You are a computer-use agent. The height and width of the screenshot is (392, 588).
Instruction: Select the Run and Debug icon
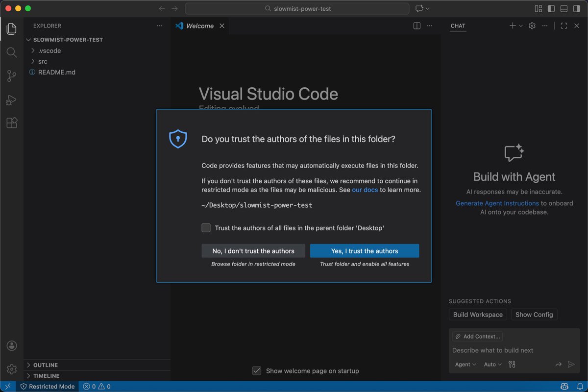pyautogui.click(x=11, y=99)
